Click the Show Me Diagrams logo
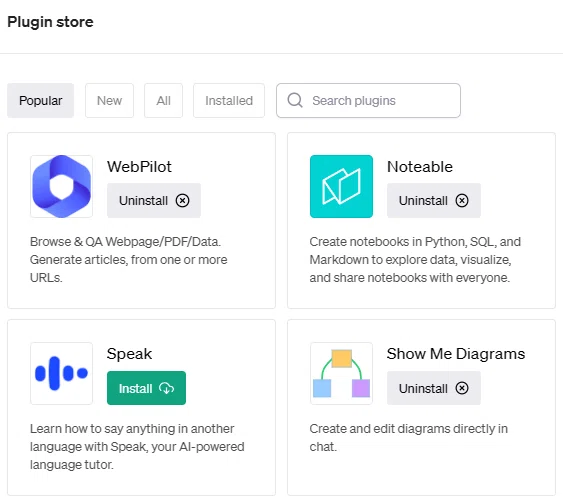Viewport: 563px width, 501px height. [x=341, y=374]
